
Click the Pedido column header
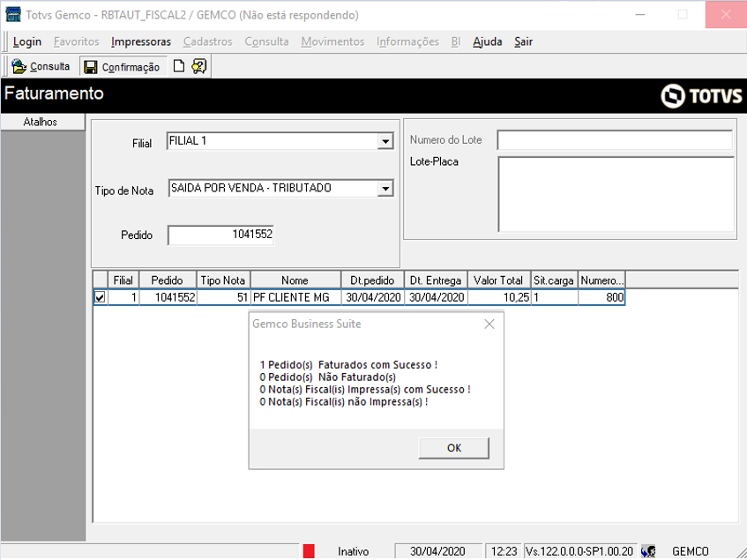(168, 280)
